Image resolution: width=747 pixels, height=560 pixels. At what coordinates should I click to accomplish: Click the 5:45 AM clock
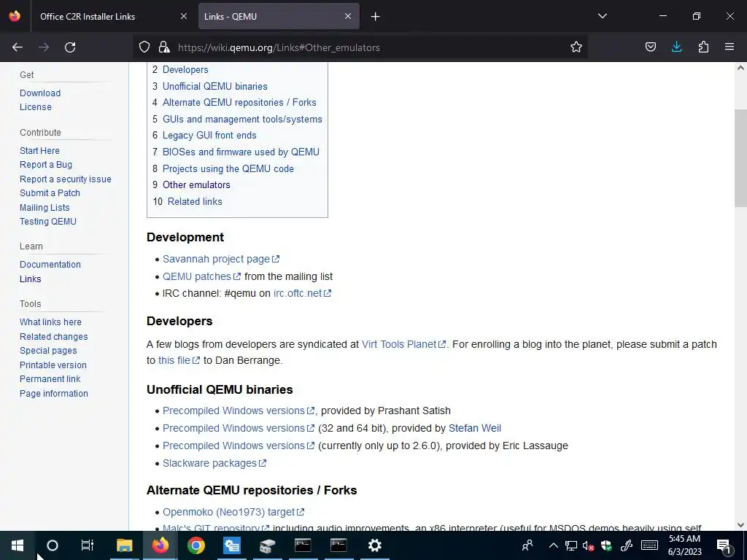684,539
